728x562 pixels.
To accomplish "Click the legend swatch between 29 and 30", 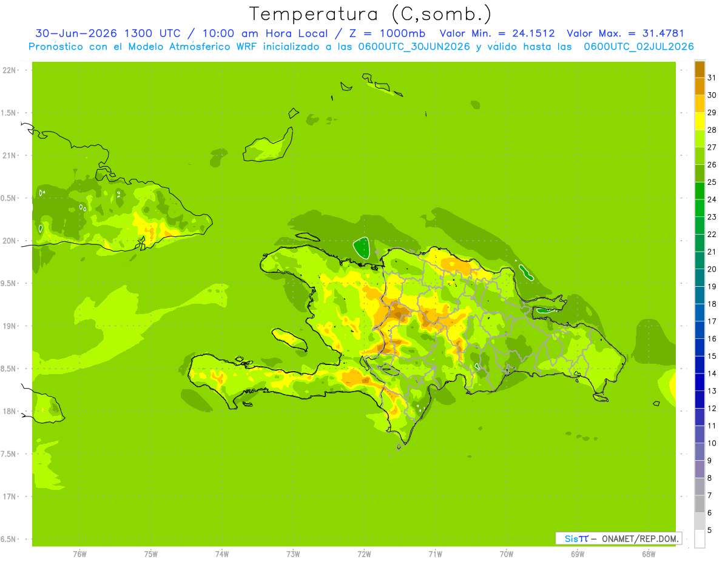I will 699,104.
